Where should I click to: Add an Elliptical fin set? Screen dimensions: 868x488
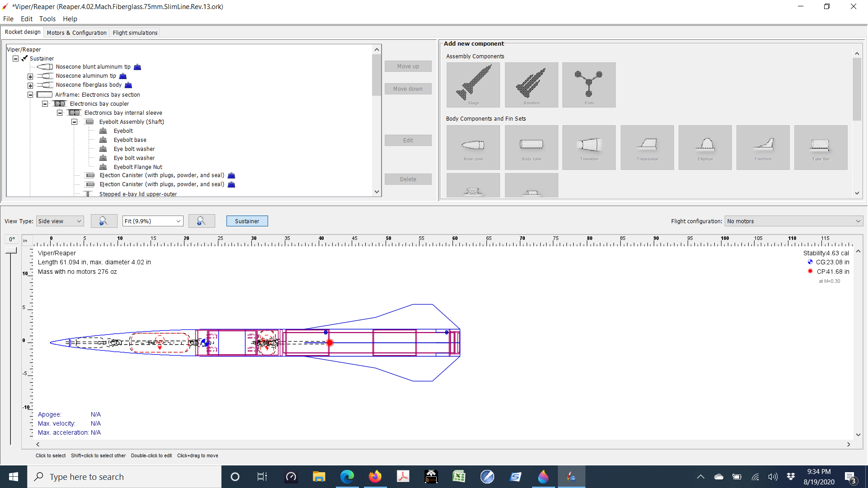[705, 147]
